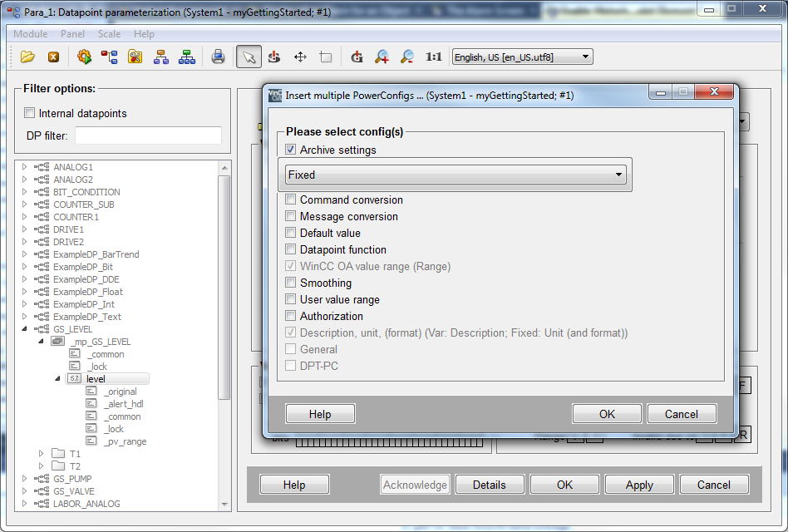The image size is (788, 532).
Task: Open the Fixed archive type dropdown
Action: 455,175
